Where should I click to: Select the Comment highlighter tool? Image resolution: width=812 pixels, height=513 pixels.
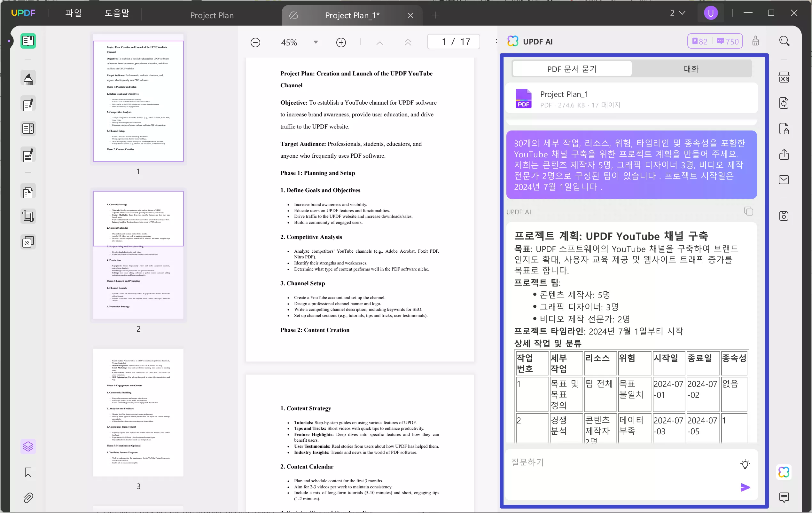(x=28, y=79)
